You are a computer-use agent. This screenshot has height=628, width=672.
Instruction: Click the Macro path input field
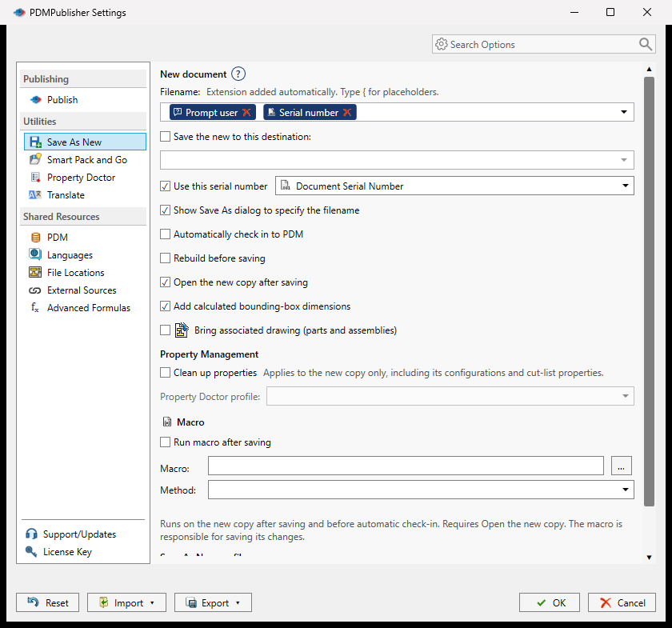tap(406, 466)
